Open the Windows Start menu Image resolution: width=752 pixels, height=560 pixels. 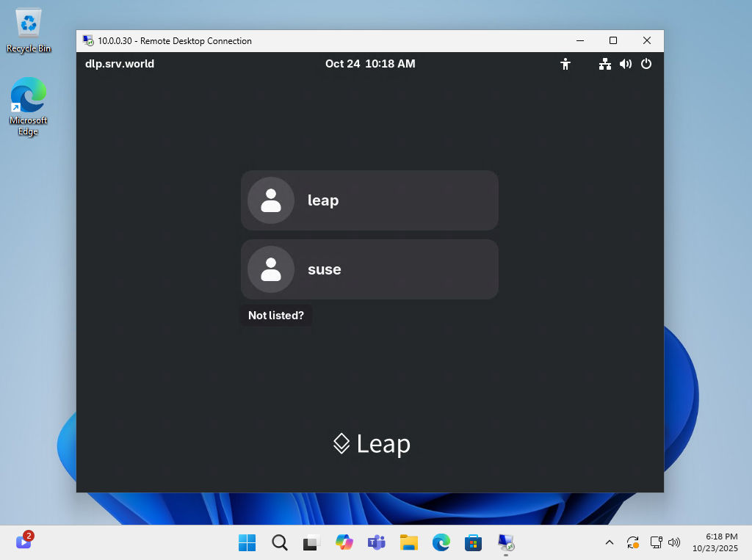pos(247,542)
